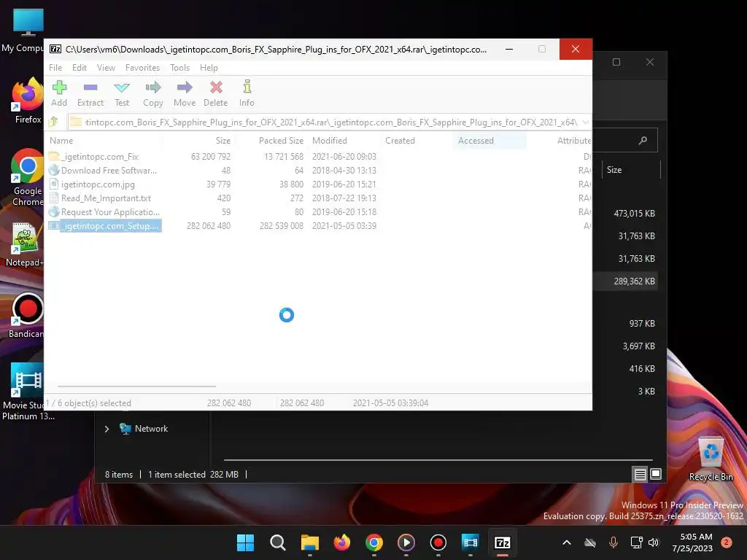Image resolution: width=747 pixels, height=560 pixels.
Task: Open Notepad++ desktop shortcut
Action: [25, 244]
